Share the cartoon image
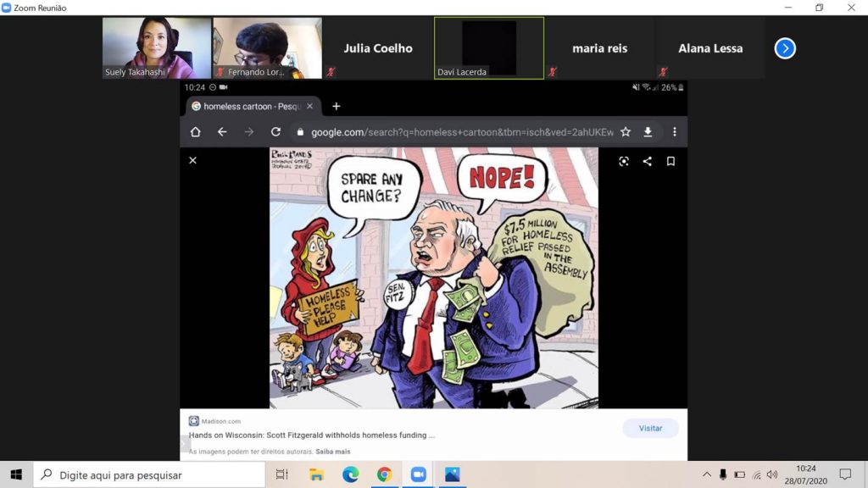Image resolution: width=868 pixels, height=488 pixels. click(647, 161)
